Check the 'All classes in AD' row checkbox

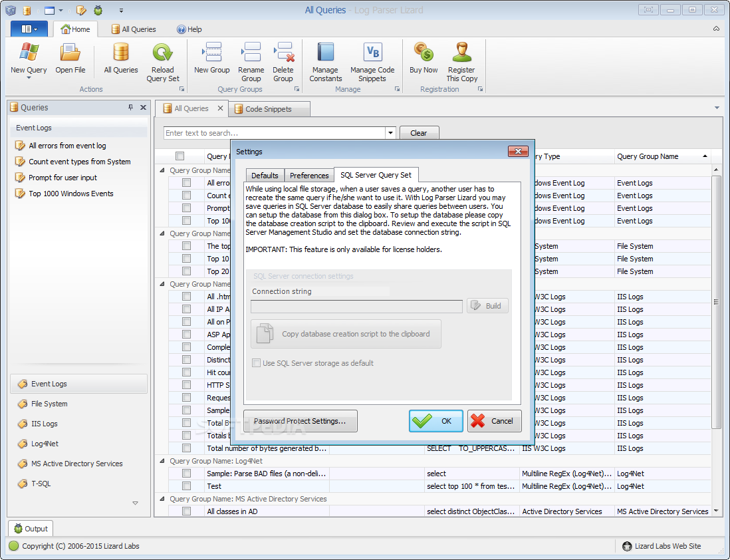click(x=187, y=511)
